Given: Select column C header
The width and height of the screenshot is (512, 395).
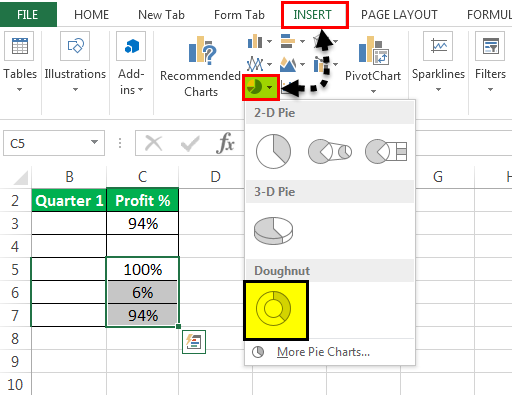Looking at the screenshot, I should coord(143,177).
